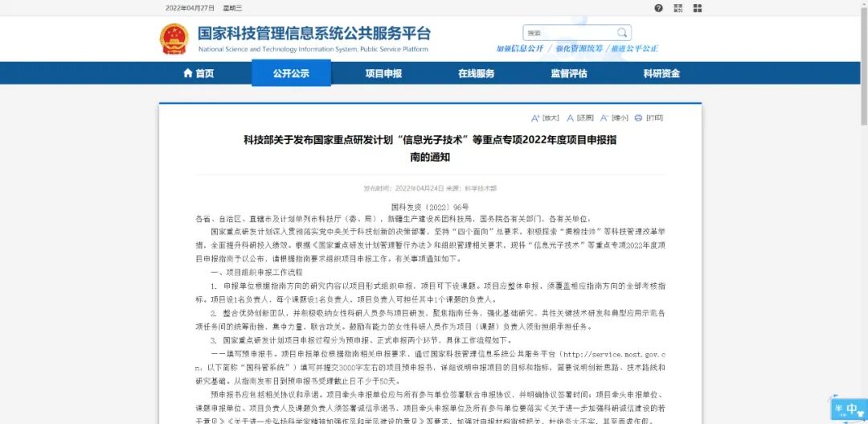Open the 监督评估 navigation tab

568,73
